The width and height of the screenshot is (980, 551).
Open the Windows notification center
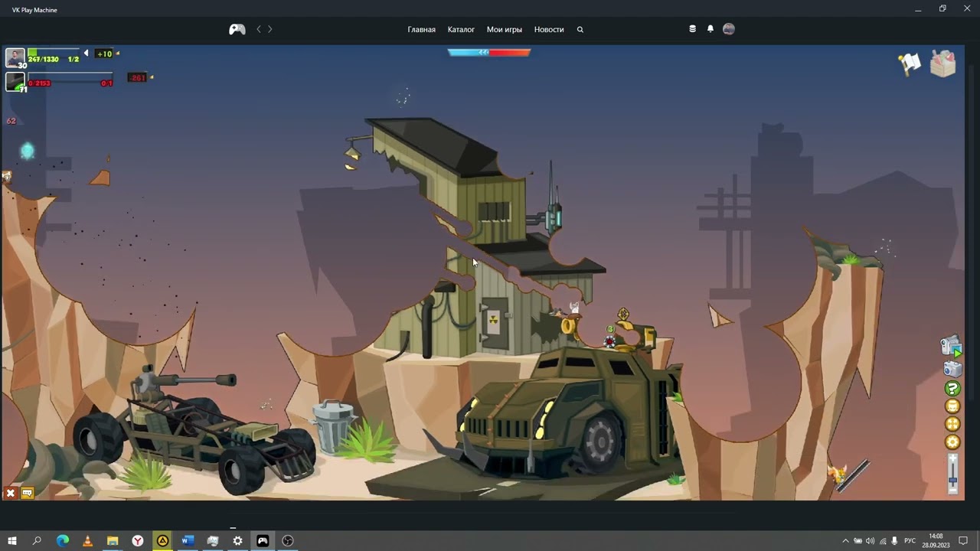click(964, 541)
